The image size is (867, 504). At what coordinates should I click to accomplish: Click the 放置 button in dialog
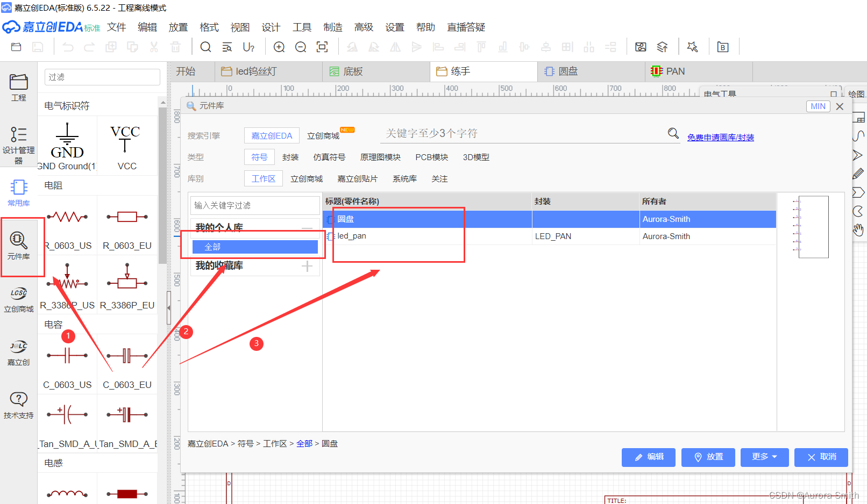pos(708,457)
